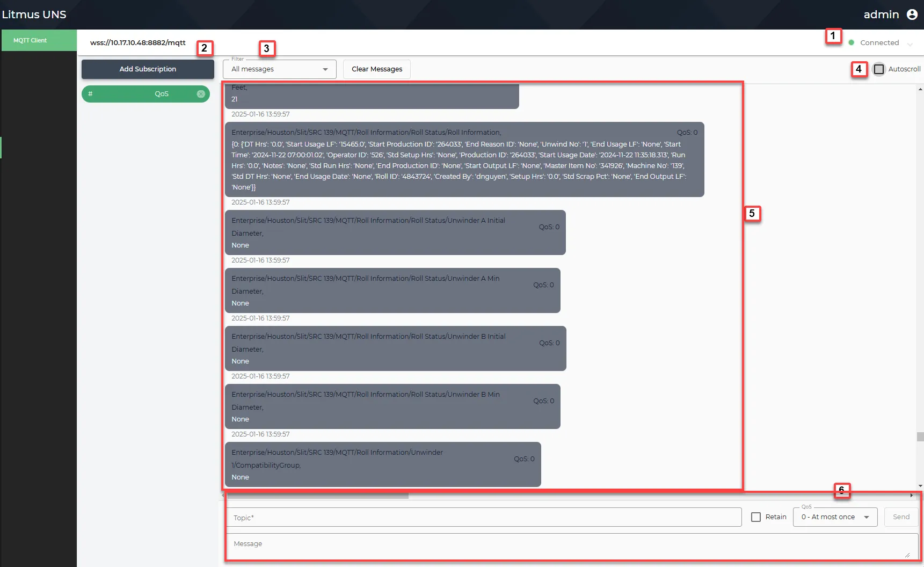Click the vertical scrollbar thumb of message list
This screenshot has width=924, height=567.
920,437
